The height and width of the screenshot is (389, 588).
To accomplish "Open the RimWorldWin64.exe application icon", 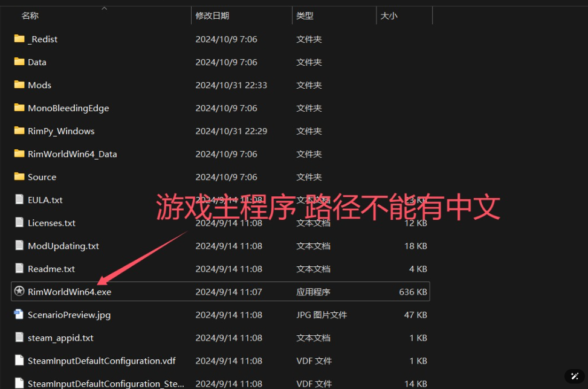I will pos(18,291).
